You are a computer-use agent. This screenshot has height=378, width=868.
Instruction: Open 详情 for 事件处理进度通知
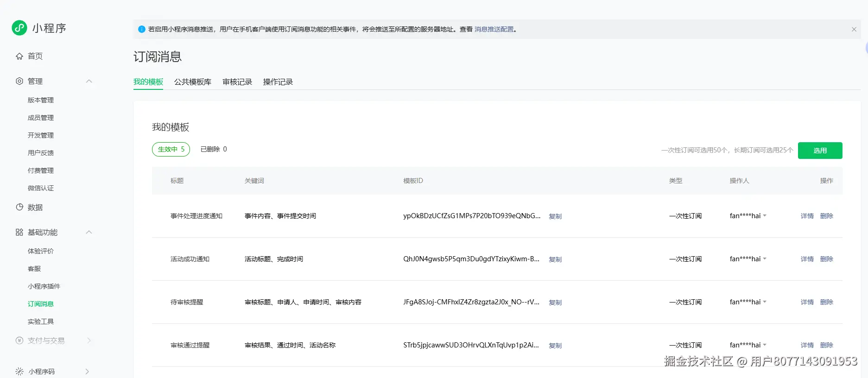807,216
